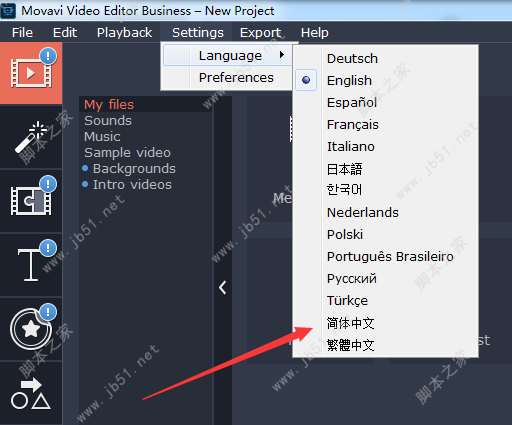Image resolution: width=512 pixels, height=425 pixels.
Task: Expand the Language submenu entry
Action: tap(228, 55)
